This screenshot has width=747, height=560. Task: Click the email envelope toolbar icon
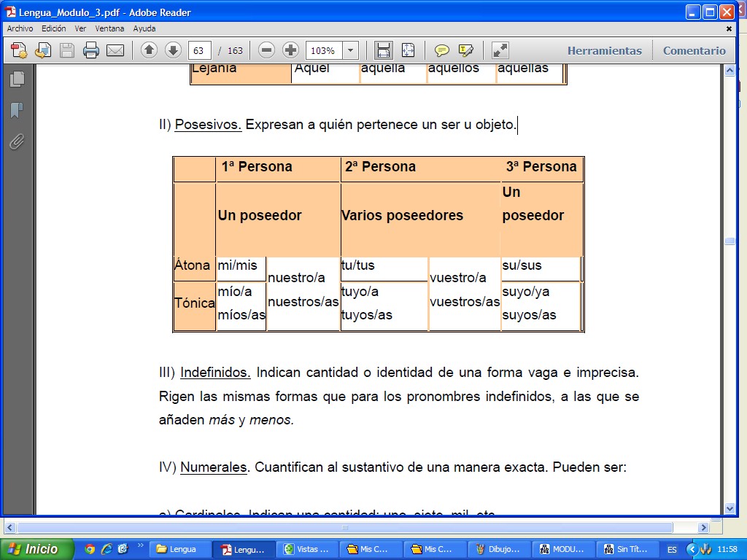(115, 50)
